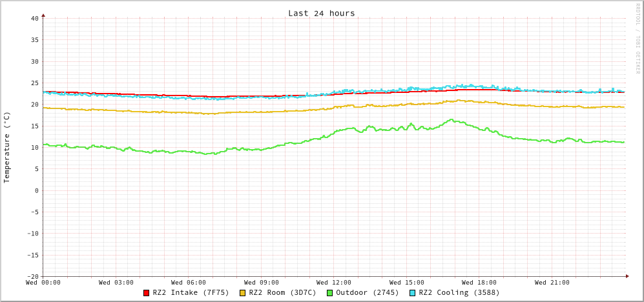Click the yellow RZ2 Room legend swatch

(x=243, y=293)
